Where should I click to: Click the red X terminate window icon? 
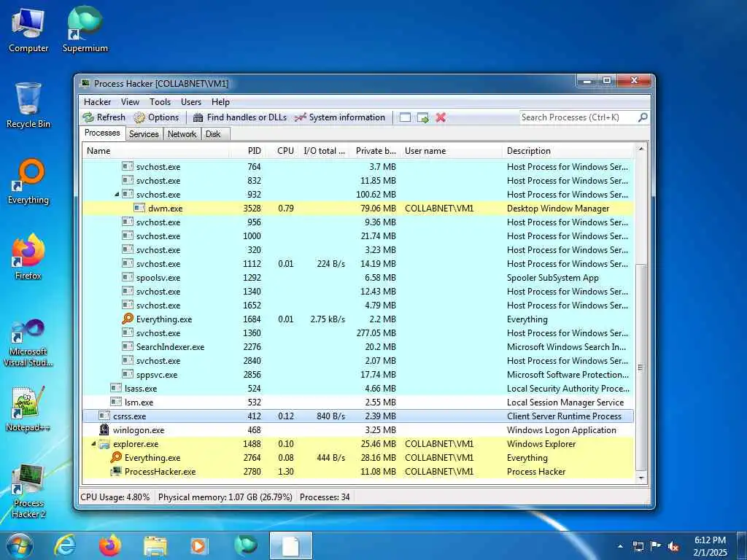441,117
